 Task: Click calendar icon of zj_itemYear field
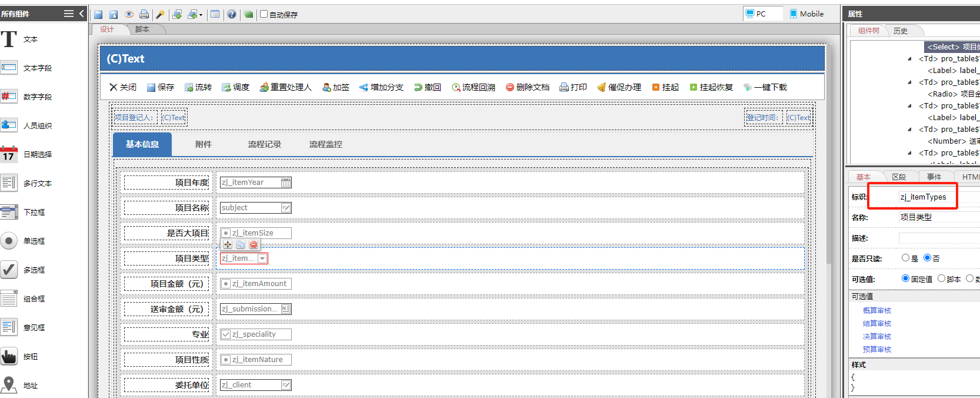point(286,183)
